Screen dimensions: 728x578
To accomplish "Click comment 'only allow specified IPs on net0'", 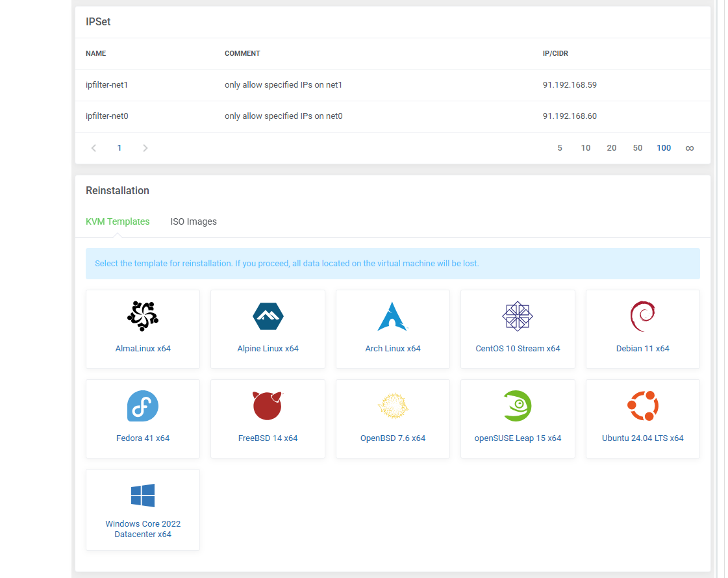I will pos(284,116).
